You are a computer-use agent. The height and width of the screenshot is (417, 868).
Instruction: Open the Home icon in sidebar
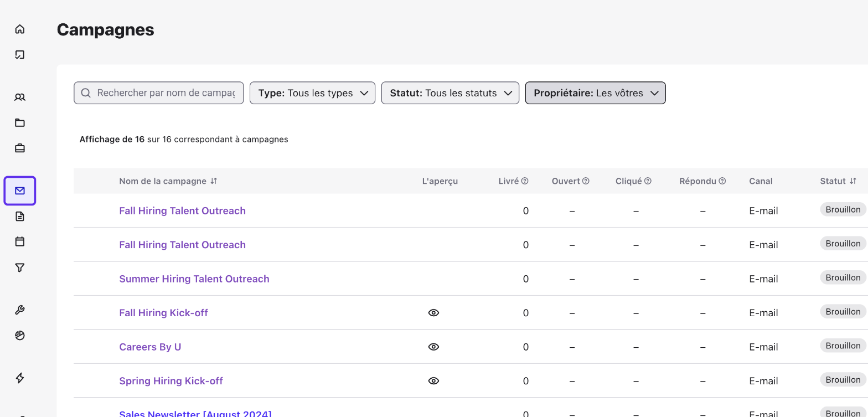click(x=20, y=29)
